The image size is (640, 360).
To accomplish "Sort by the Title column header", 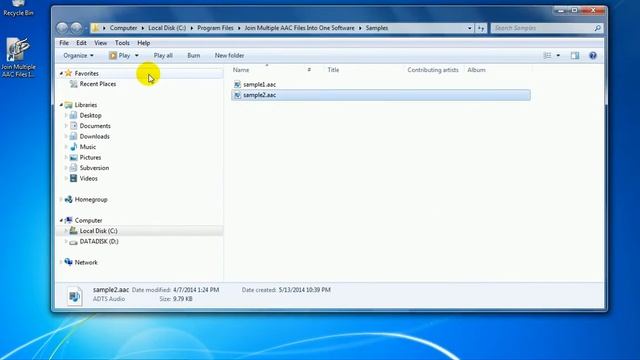I will click(333, 70).
